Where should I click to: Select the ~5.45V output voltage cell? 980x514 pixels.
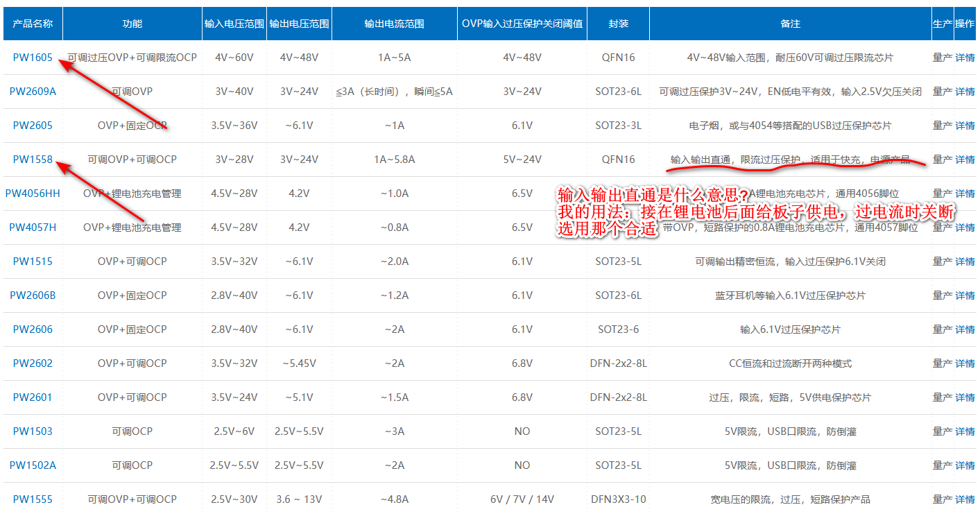pyautogui.click(x=299, y=363)
